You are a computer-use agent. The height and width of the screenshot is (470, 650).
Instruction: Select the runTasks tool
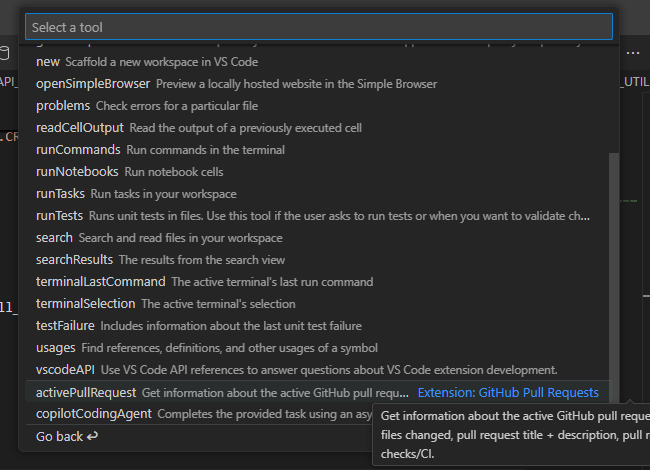[x=61, y=193]
